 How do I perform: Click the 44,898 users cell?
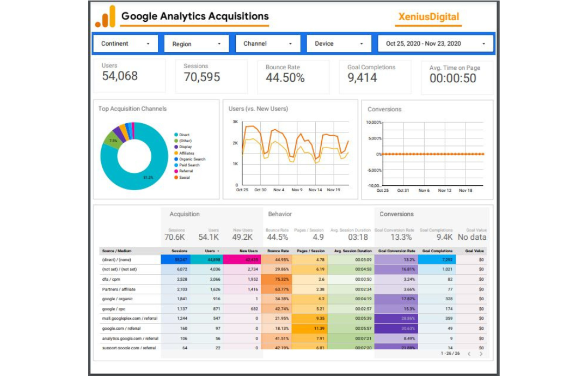[207, 260]
